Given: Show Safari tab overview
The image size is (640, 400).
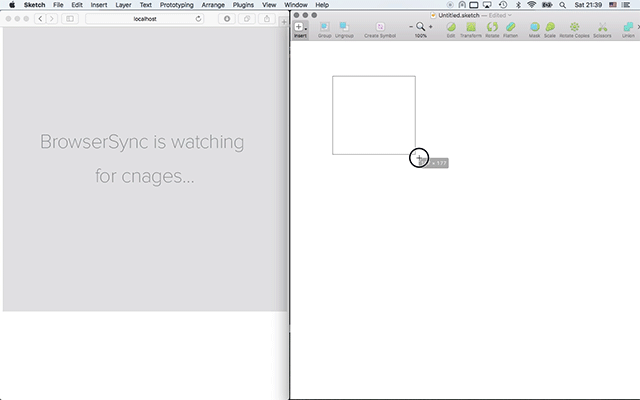Looking at the screenshot, I should click(x=247, y=19).
